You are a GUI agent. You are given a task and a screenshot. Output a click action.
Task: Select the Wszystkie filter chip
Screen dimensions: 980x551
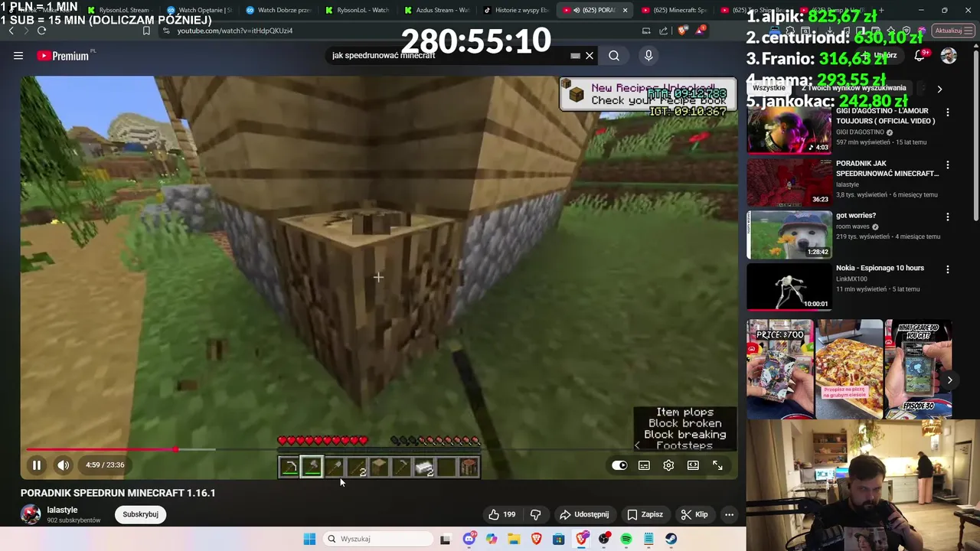pos(769,88)
